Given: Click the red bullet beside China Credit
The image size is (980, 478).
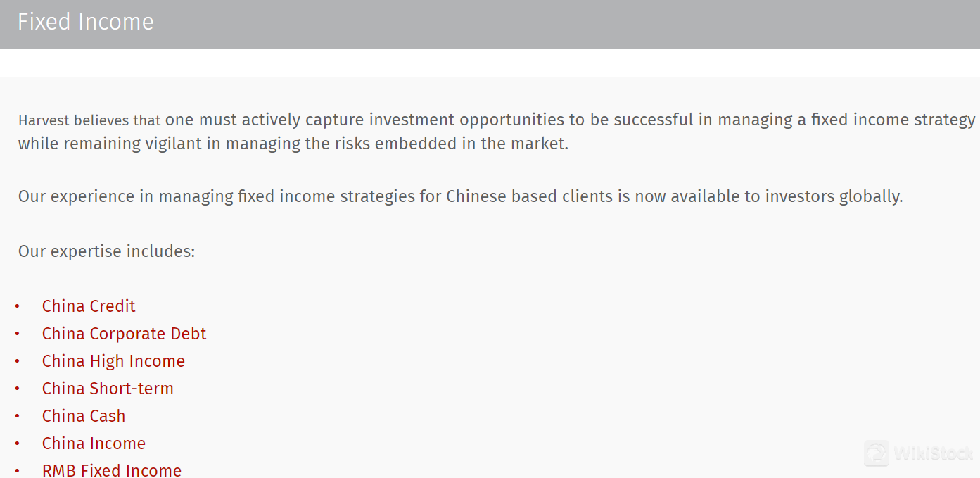Looking at the screenshot, I should click(17, 306).
